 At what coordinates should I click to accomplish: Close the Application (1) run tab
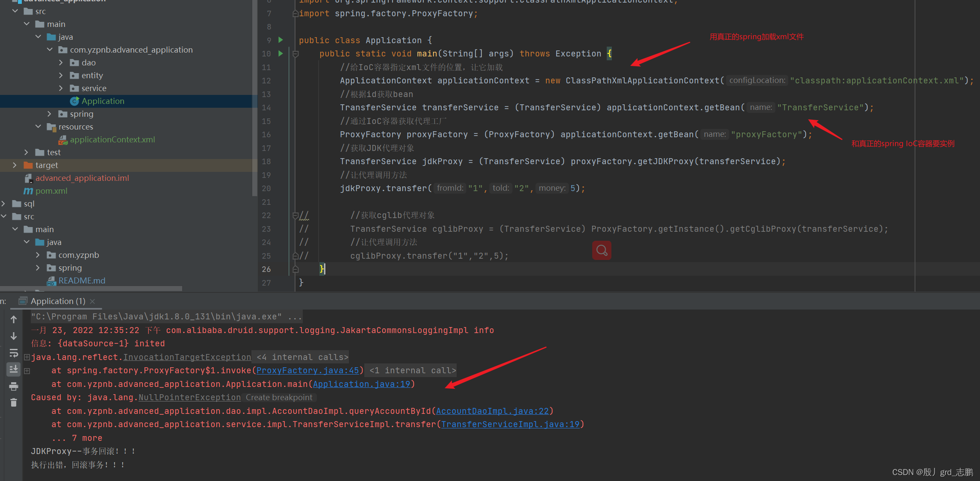[x=92, y=301]
